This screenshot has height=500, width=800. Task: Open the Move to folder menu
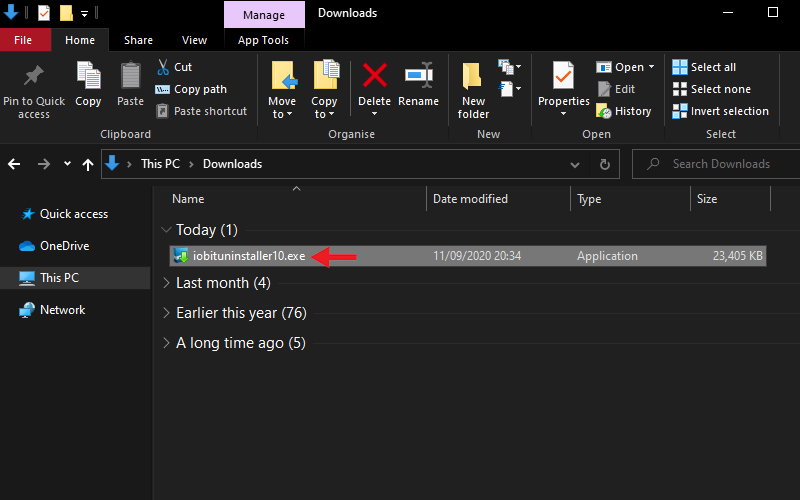click(x=282, y=90)
